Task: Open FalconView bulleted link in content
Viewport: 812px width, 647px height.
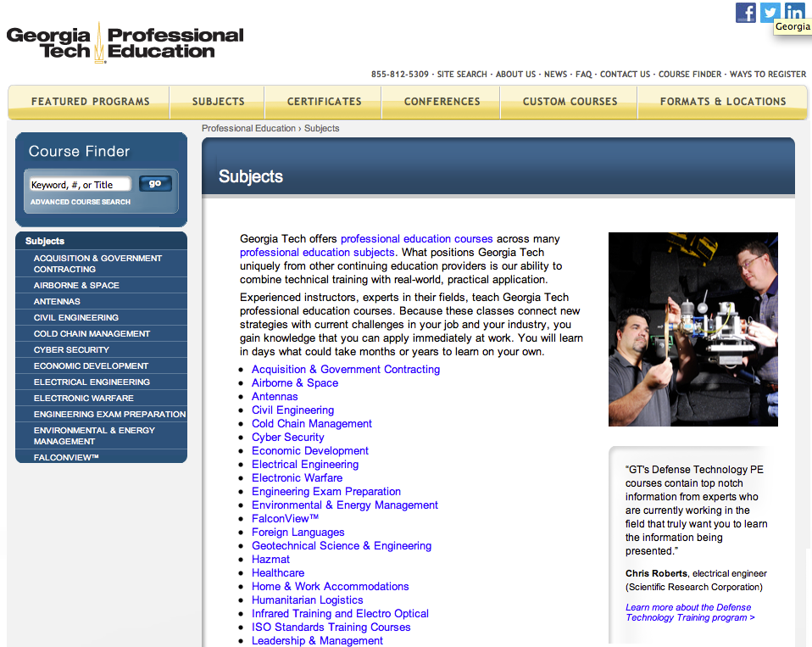Action: click(285, 518)
